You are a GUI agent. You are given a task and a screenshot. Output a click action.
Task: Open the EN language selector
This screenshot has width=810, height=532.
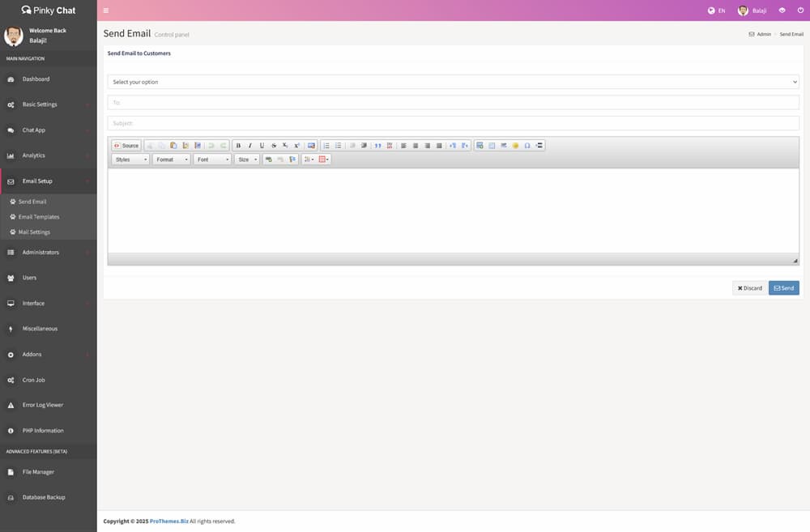tap(717, 11)
